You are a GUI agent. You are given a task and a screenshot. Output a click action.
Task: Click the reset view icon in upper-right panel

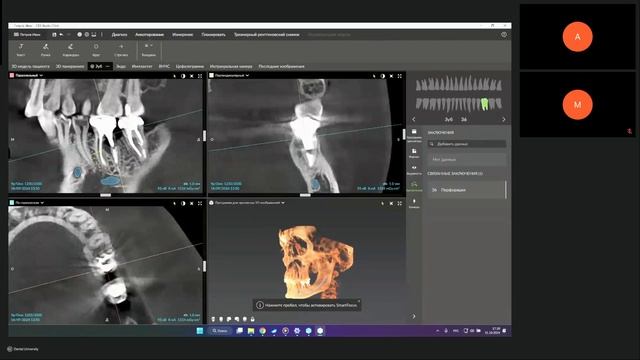tap(391, 76)
